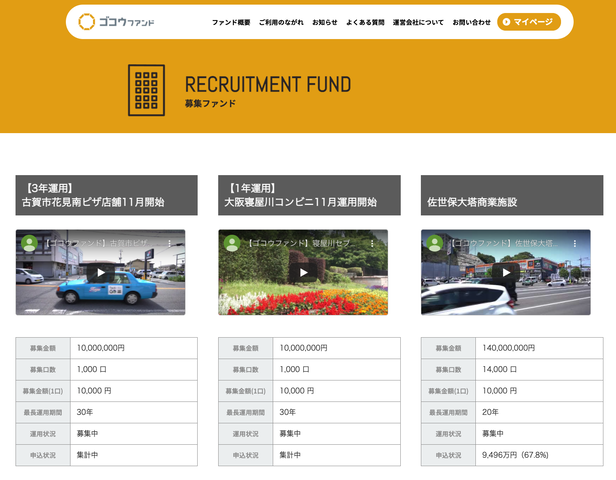
Task: Click the building icon beside RECRUITMENT FUND
Action: pos(146,90)
